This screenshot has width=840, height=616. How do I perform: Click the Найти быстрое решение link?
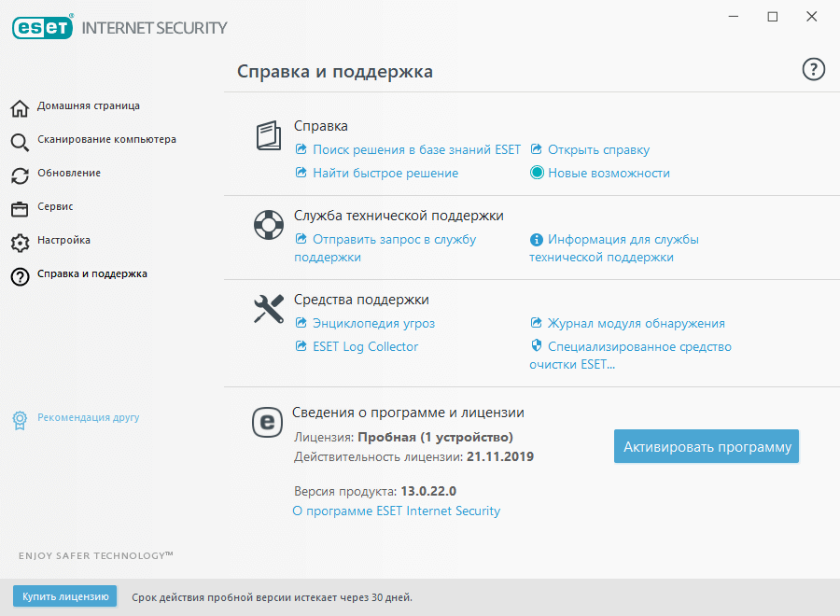tap(385, 173)
